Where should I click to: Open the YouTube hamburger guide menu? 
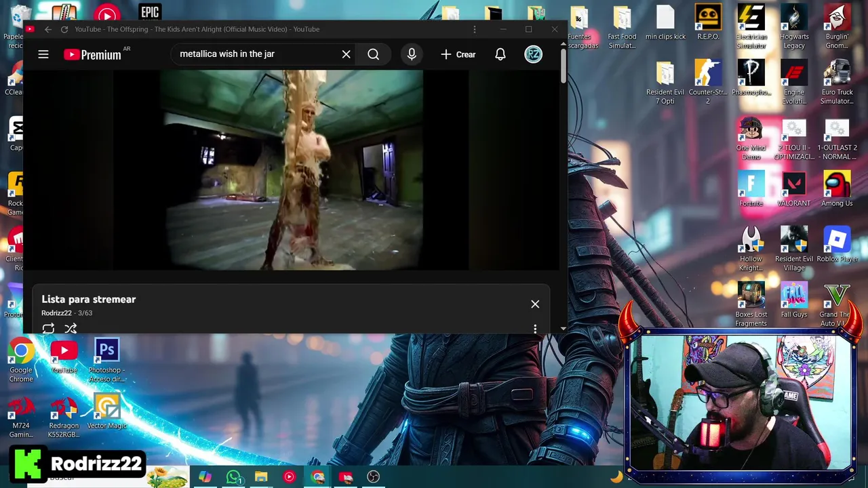pos(43,54)
